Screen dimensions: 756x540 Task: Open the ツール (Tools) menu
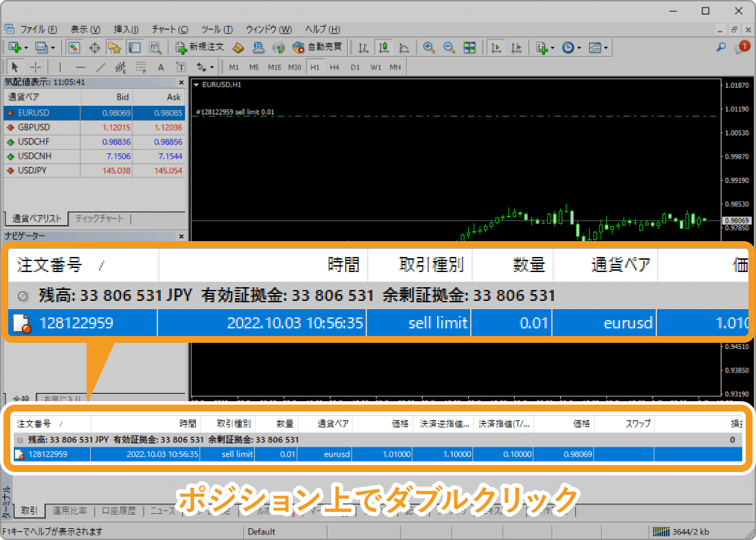217,30
